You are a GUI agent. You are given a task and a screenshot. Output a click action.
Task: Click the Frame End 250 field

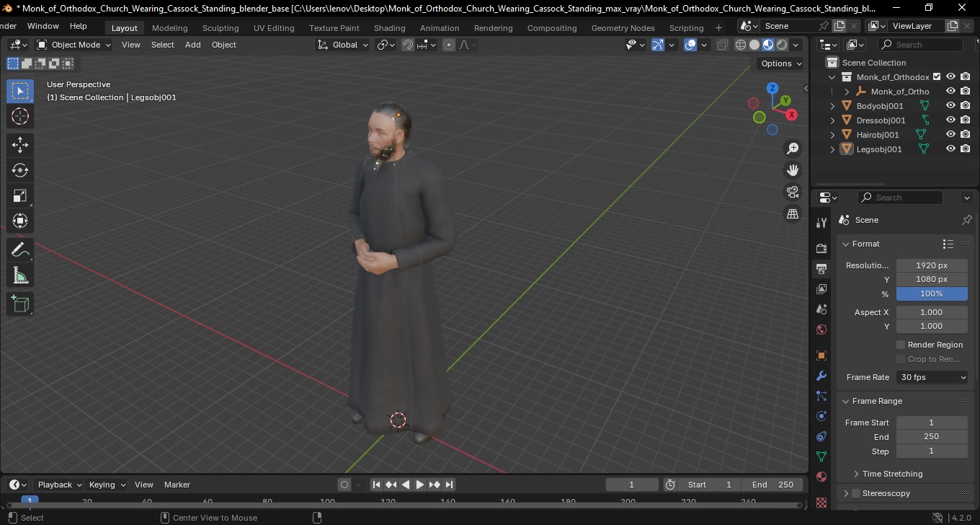click(932, 436)
